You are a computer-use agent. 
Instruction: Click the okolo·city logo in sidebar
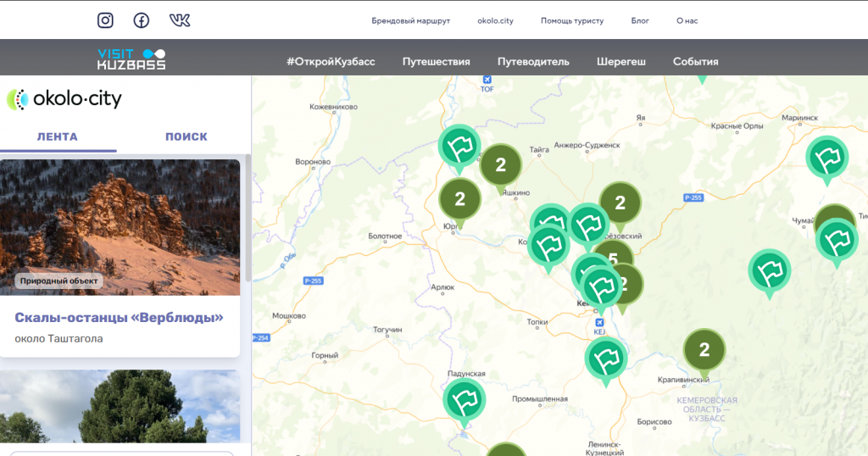(x=64, y=99)
